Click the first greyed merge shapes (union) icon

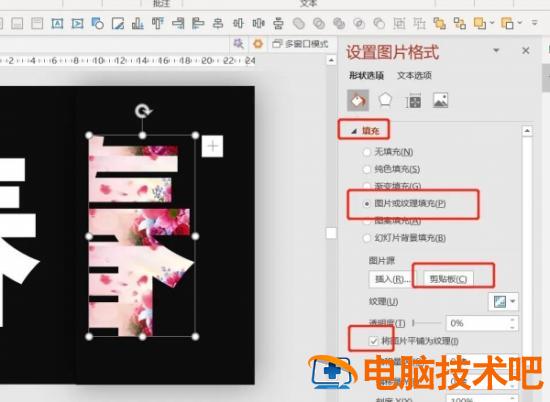coord(299,24)
